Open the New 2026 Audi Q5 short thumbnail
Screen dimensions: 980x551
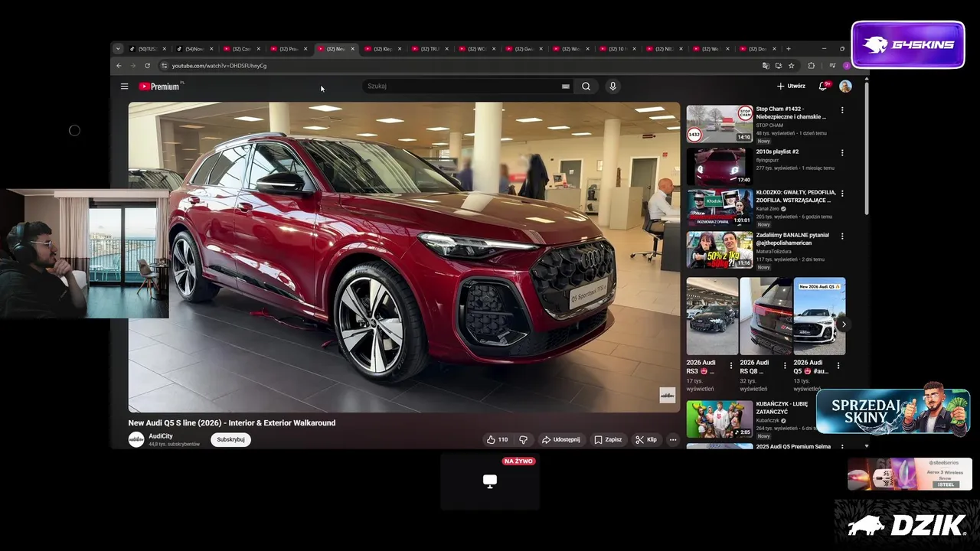pos(819,316)
